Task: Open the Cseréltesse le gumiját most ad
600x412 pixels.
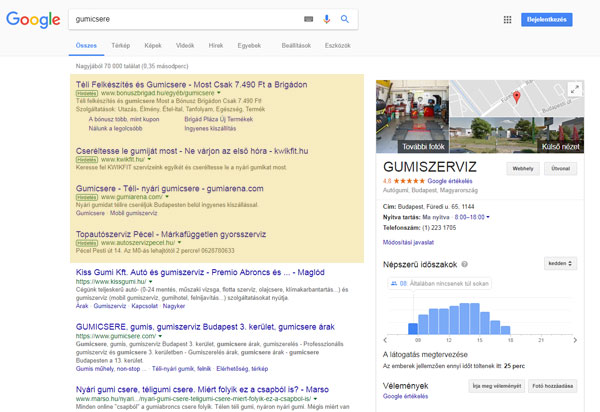Action: 192,151
